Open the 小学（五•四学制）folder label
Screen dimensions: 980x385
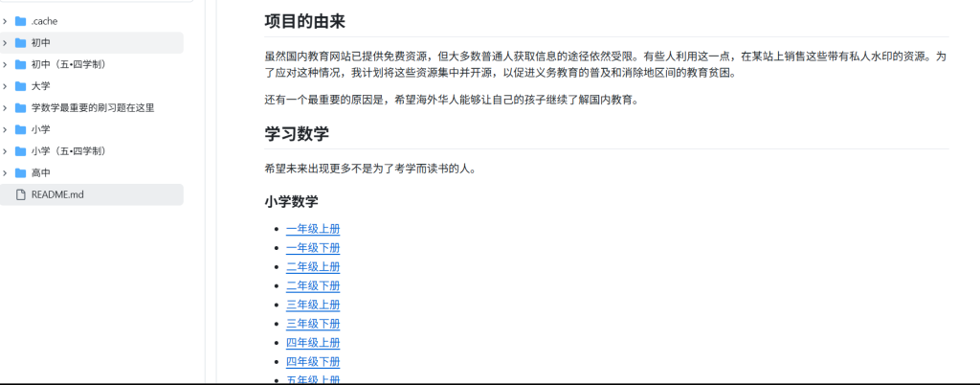[69, 151]
